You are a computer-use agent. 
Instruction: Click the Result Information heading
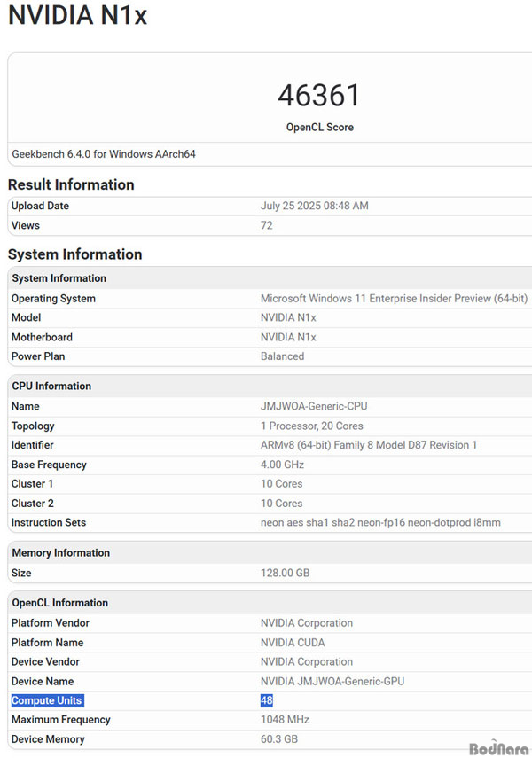(71, 184)
